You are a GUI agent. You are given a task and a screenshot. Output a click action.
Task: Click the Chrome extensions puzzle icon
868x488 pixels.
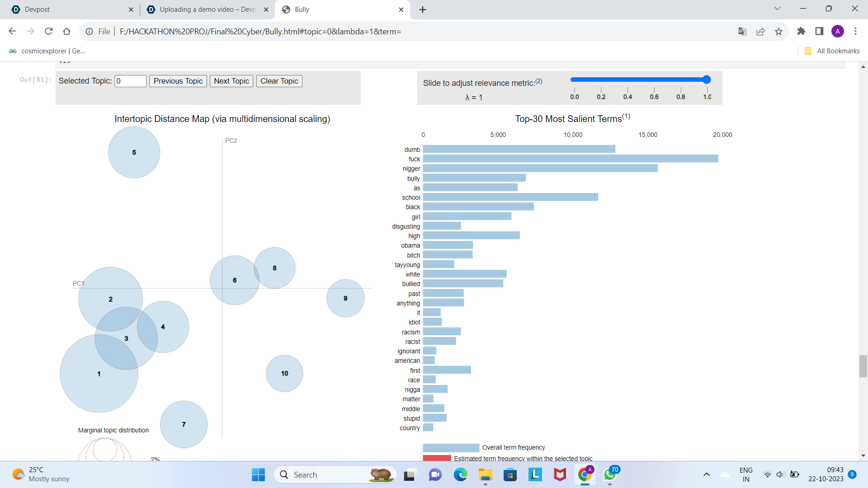point(801,31)
